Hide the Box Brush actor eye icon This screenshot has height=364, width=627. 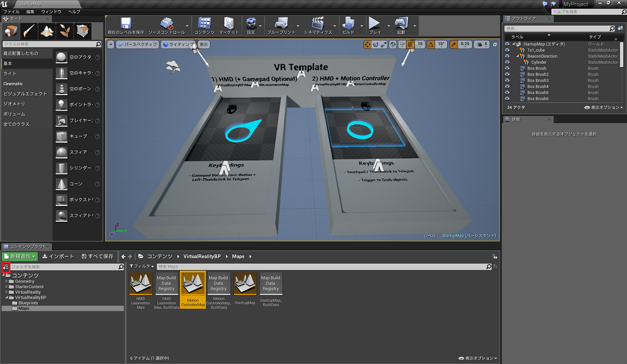coord(507,68)
